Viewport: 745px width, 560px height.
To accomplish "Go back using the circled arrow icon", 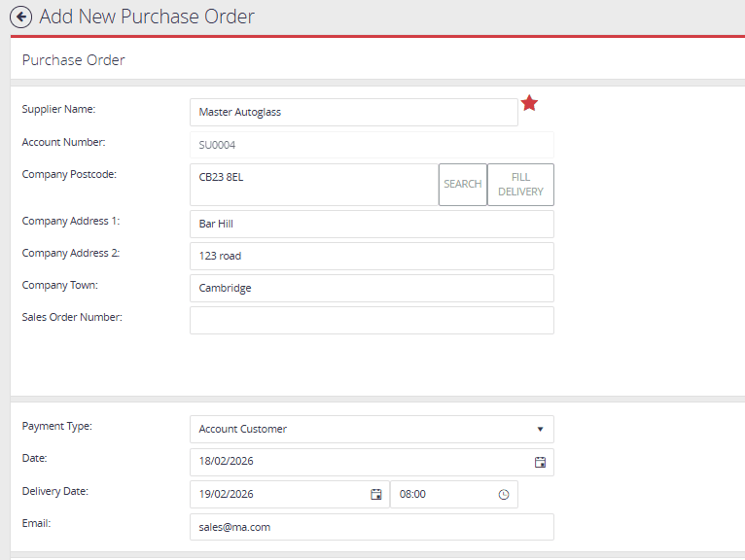I will pos(20,17).
